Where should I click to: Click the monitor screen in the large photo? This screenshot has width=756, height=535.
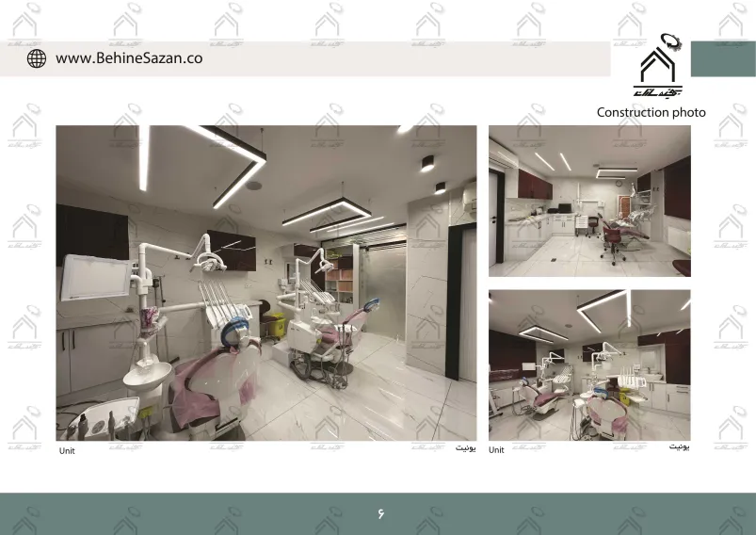tap(95, 278)
